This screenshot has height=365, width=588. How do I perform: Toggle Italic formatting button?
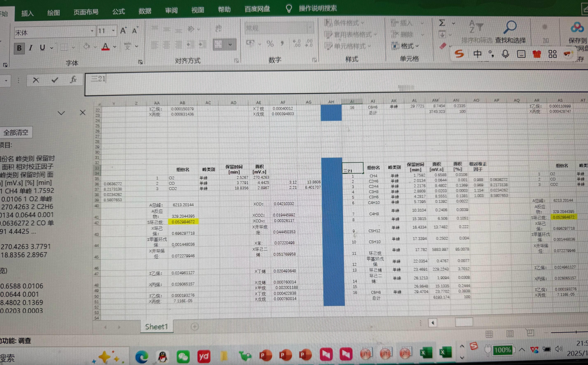[x=30, y=48]
